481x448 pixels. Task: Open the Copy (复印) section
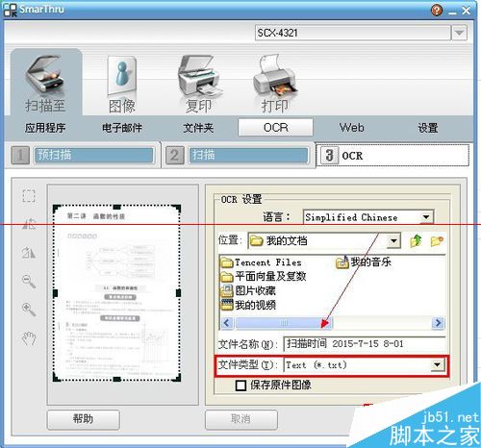coord(199,84)
